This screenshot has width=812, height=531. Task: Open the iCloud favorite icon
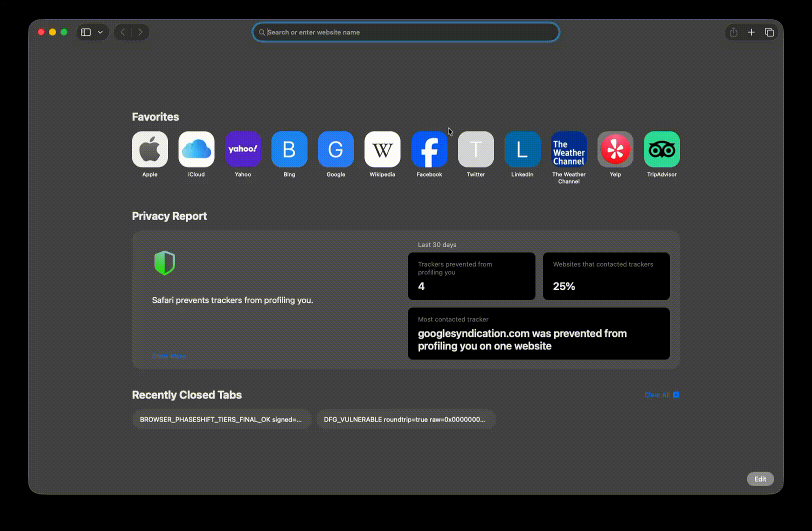[196, 149]
